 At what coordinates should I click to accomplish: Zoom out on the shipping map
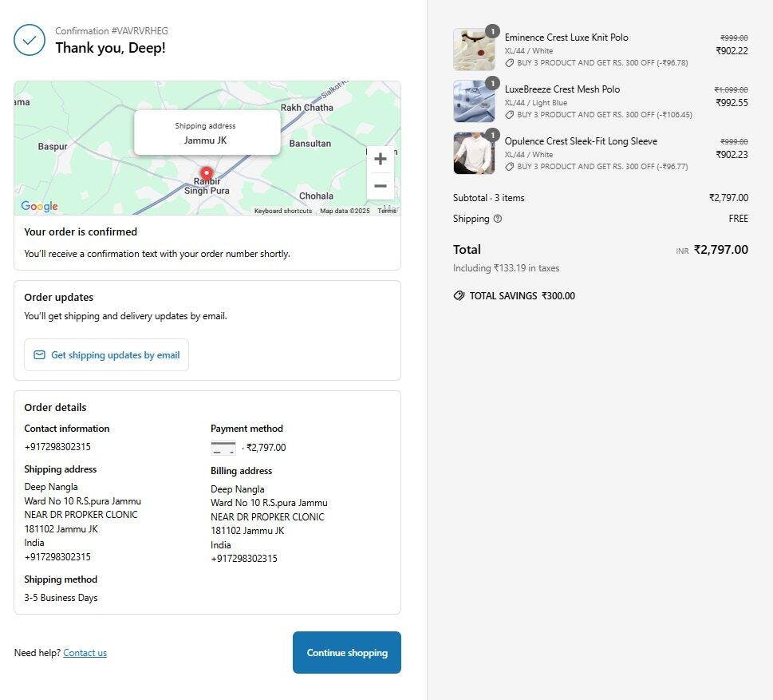tap(380, 186)
